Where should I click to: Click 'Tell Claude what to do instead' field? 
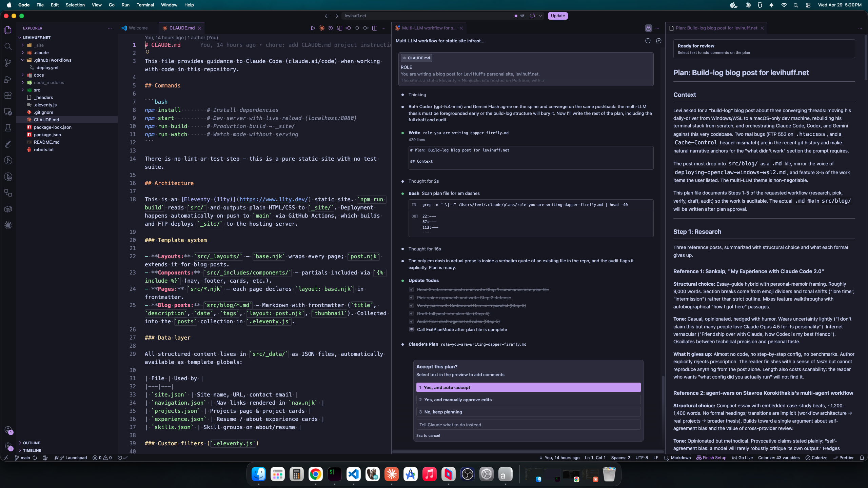tap(528, 425)
